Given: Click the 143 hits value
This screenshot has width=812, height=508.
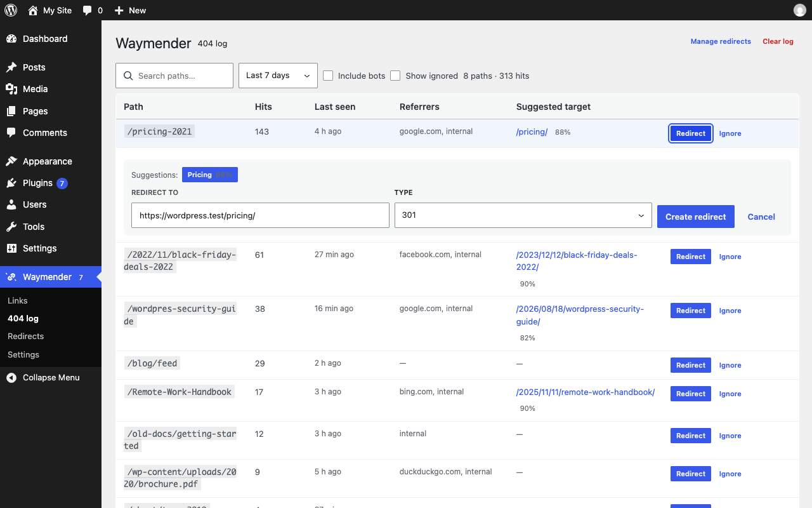Looking at the screenshot, I should click(262, 131).
